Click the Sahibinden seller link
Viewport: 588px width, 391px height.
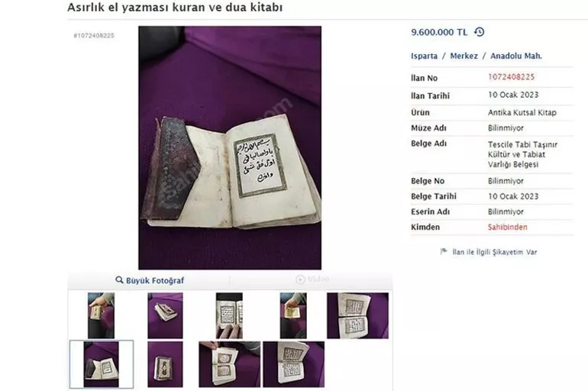coord(507,227)
